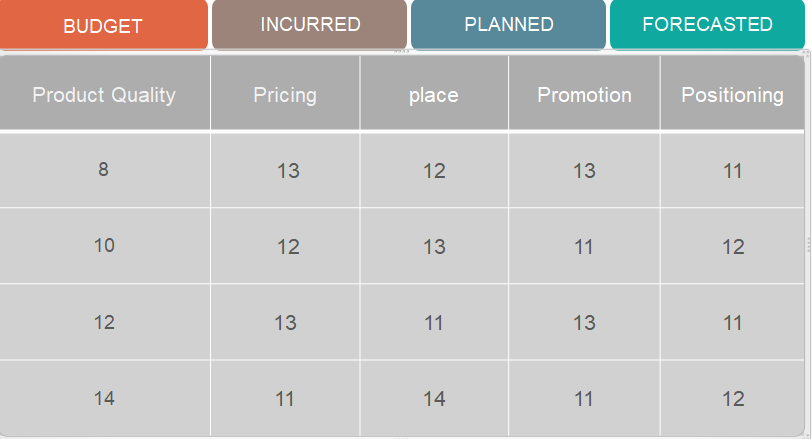The width and height of the screenshot is (812, 439).
Task: Show the FORECASTED tab
Action: coord(707,24)
